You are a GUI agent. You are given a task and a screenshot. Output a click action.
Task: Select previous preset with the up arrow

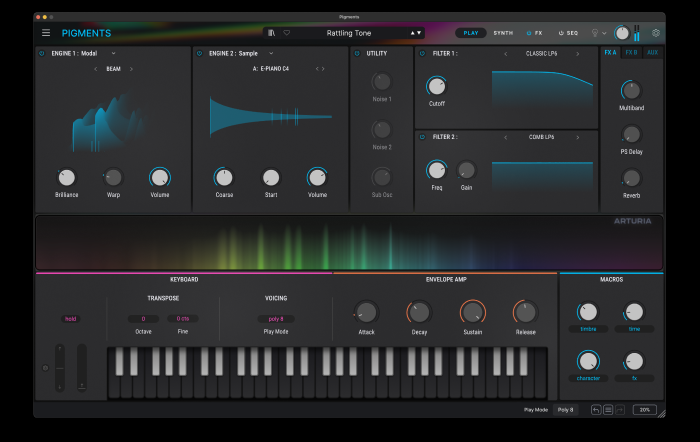[412, 33]
